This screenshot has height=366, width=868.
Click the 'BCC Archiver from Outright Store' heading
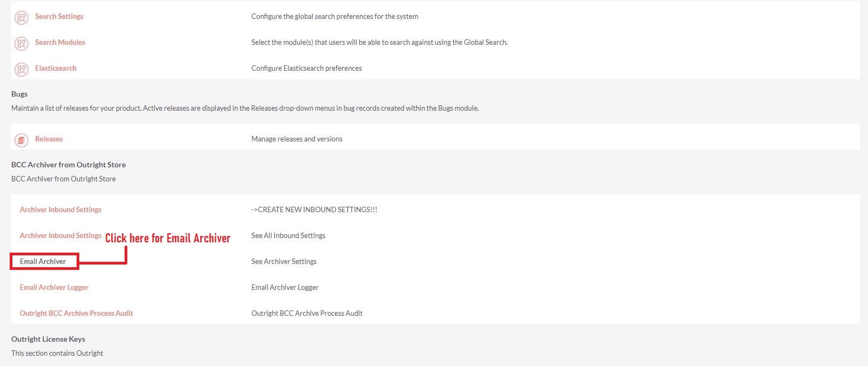[x=69, y=165]
